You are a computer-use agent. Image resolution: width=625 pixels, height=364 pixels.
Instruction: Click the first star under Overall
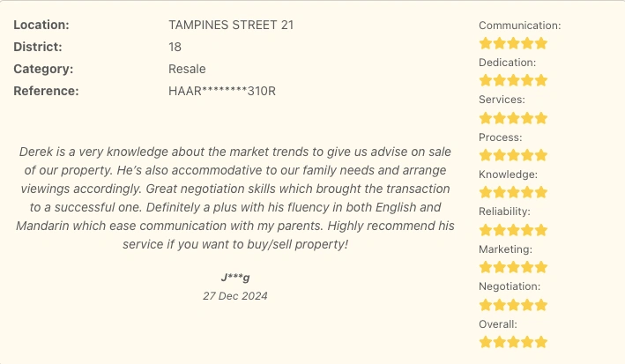[x=486, y=342]
